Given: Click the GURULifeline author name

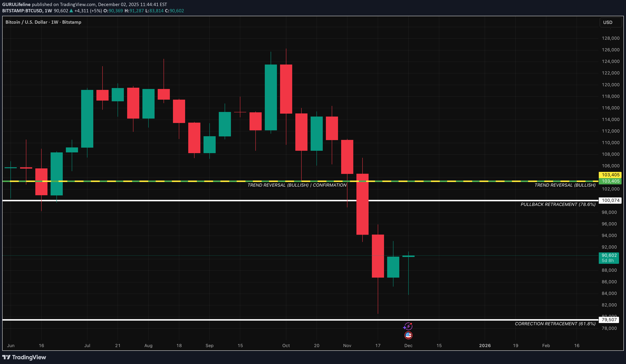Looking at the screenshot, I should [16, 4].
